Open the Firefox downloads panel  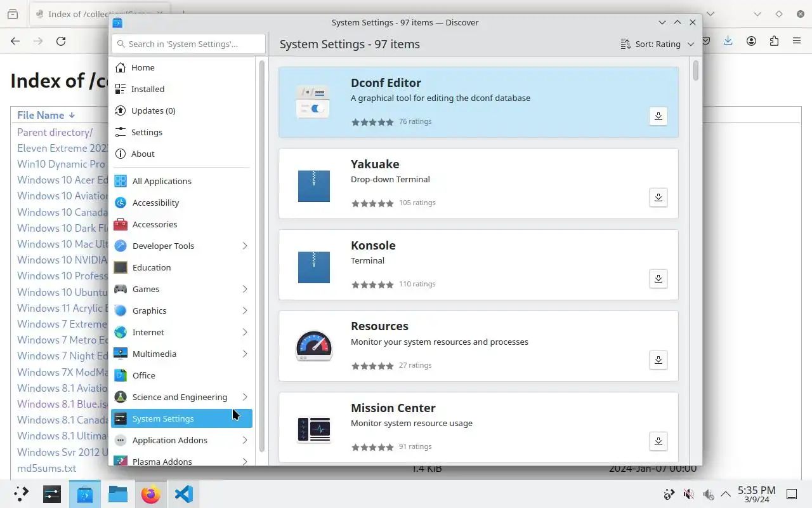tap(728, 41)
